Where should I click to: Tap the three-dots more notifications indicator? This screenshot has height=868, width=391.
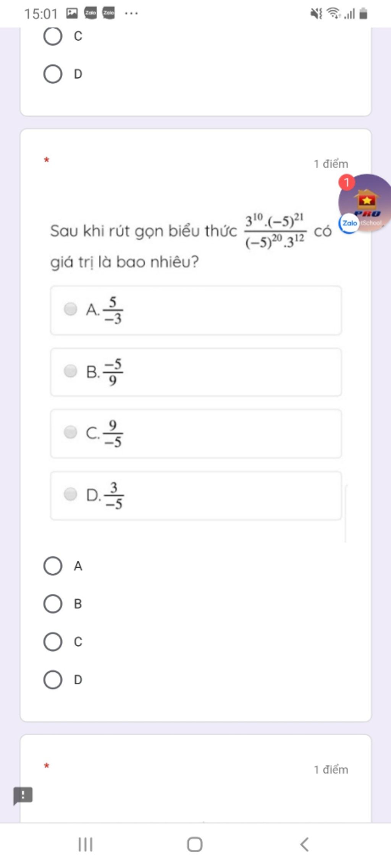pyautogui.click(x=131, y=13)
